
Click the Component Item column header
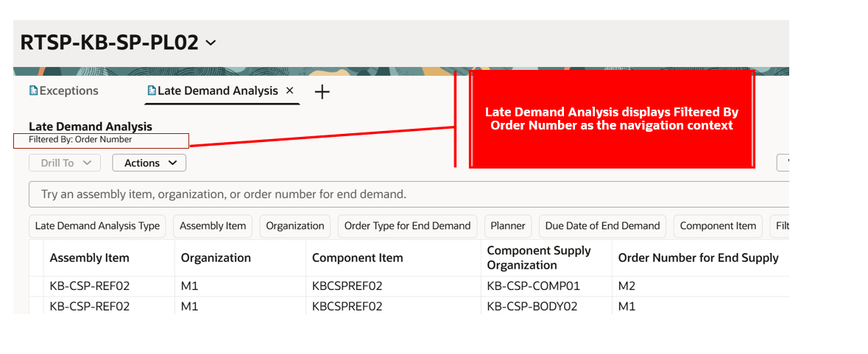click(x=393, y=258)
